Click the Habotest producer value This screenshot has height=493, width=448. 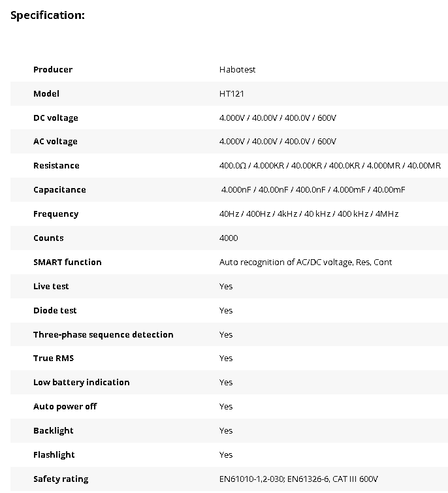click(237, 70)
